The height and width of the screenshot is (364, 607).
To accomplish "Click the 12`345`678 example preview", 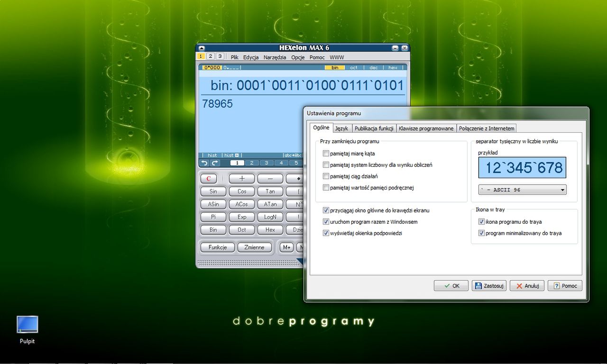I will click(x=522, y=168).
